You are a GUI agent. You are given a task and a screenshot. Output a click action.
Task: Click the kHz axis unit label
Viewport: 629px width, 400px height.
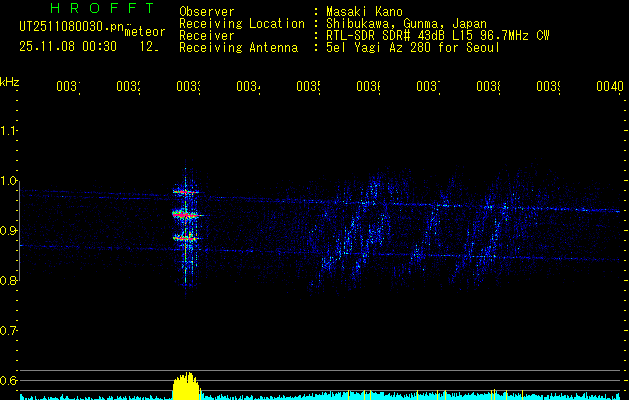(10, 81)
